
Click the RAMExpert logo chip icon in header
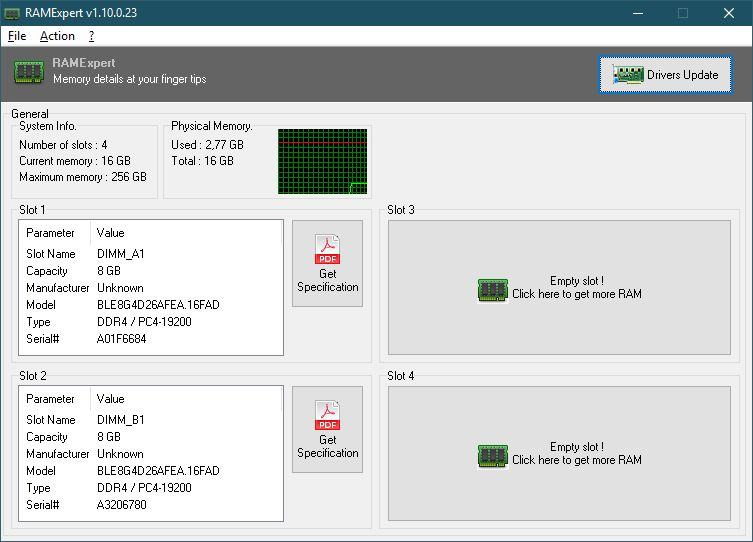coord(29,72)
